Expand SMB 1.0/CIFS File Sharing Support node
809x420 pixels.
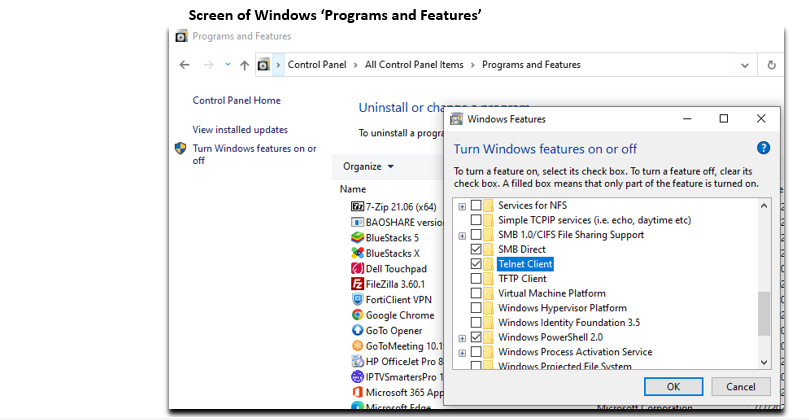(462, 236)
